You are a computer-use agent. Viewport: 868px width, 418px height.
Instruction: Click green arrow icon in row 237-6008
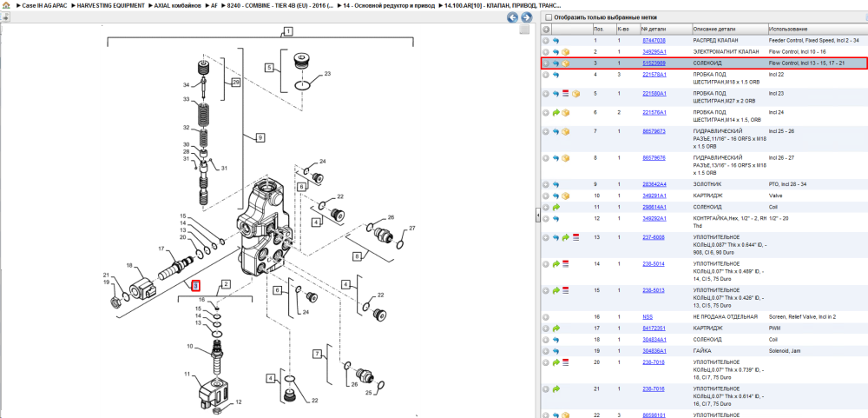[x=566, y=237]
